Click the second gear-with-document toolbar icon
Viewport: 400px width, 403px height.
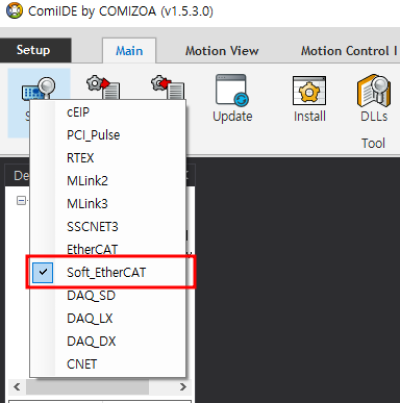[168, 87]
